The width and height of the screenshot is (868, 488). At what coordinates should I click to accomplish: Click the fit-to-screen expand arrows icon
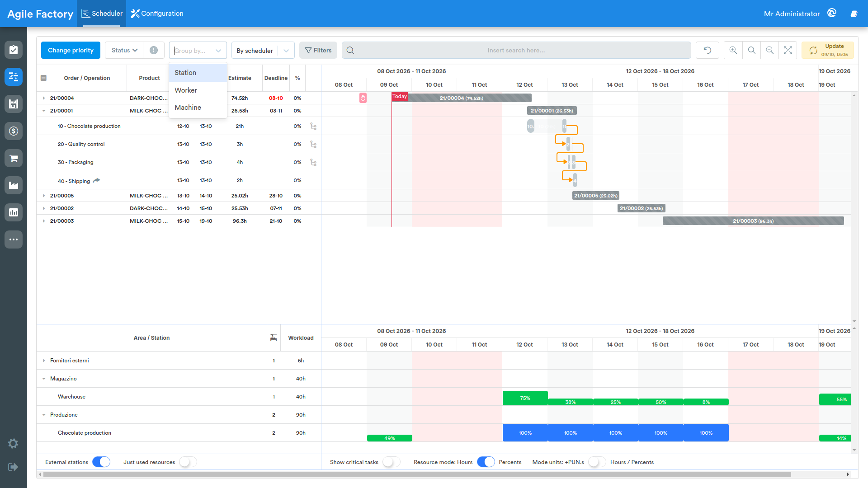tap(788, 50)
